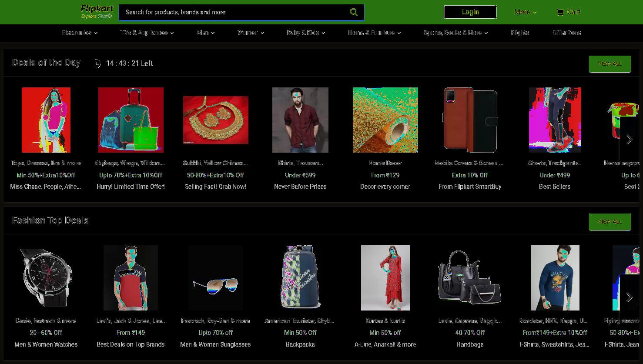Open the Flights menu item
The width and height of the screenshot is (643, 364).
click(520, 33)
